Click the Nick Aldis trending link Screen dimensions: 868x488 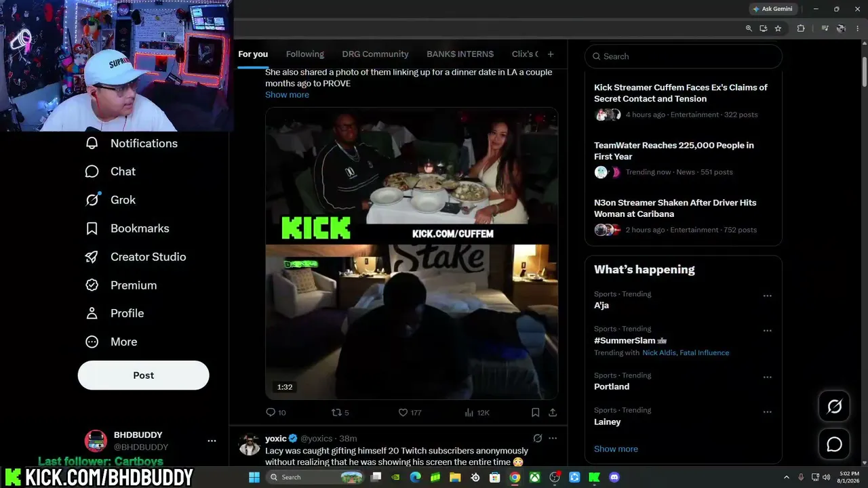coord(659,352)
